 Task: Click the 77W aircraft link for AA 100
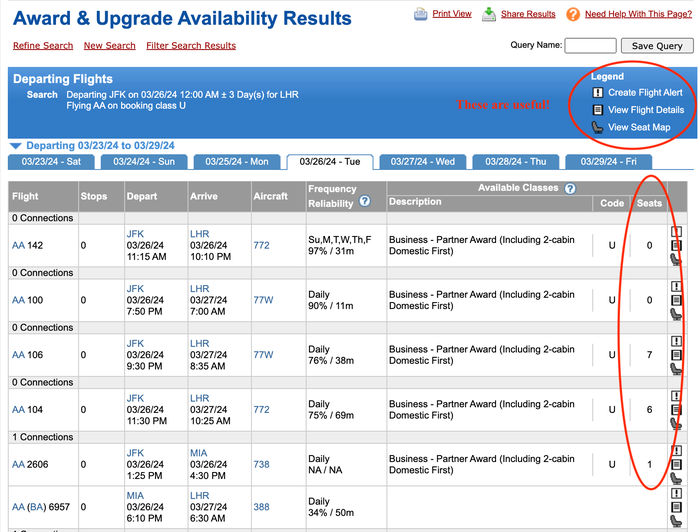tap(263, 300)
